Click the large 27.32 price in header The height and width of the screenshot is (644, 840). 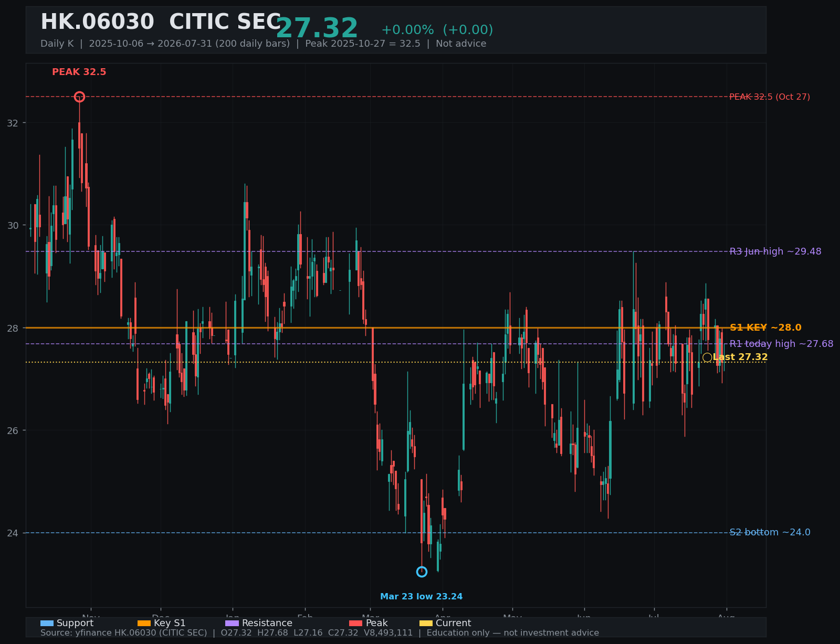(x=317, y=28)
